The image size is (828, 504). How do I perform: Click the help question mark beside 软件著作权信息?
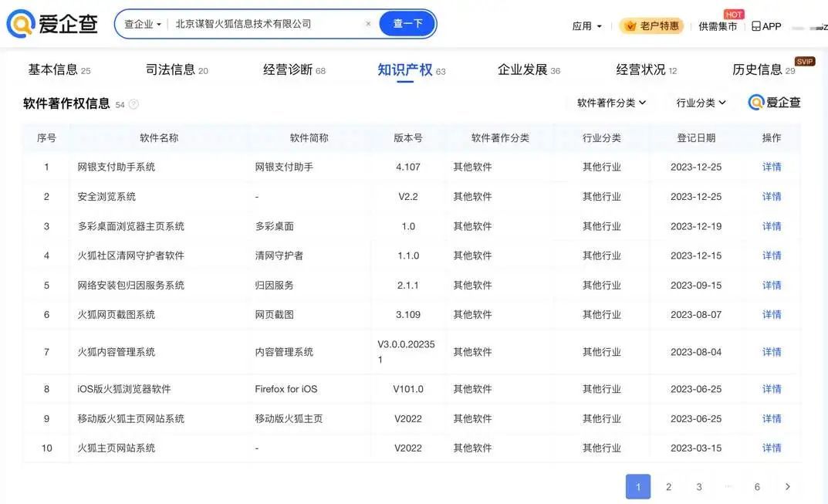[x=133, y=104]
